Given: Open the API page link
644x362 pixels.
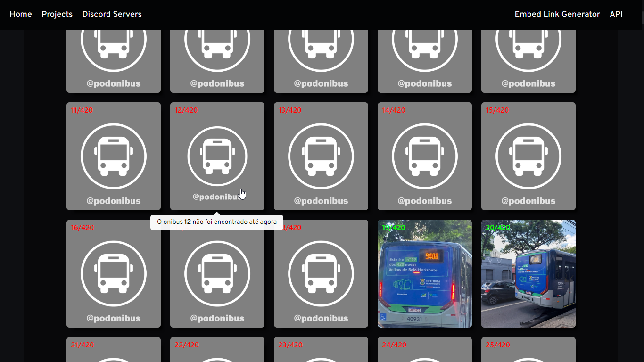Looking at the screenshot, I should click(616, 14).
